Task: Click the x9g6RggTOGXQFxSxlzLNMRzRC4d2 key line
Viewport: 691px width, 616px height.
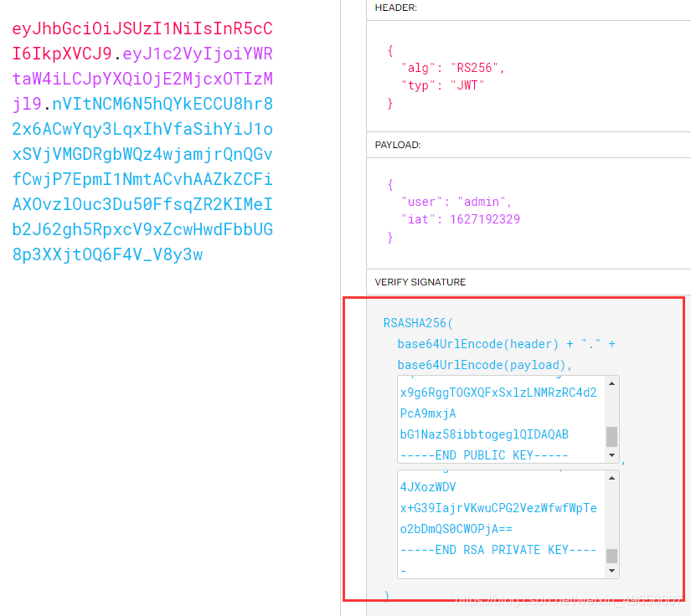Action: (498, 393)
